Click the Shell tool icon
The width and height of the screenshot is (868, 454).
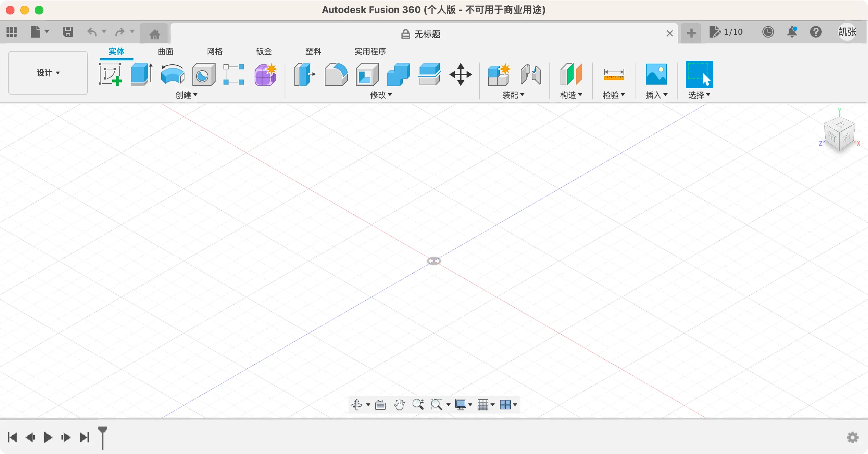pyautogui.click(x=367, y=74)
